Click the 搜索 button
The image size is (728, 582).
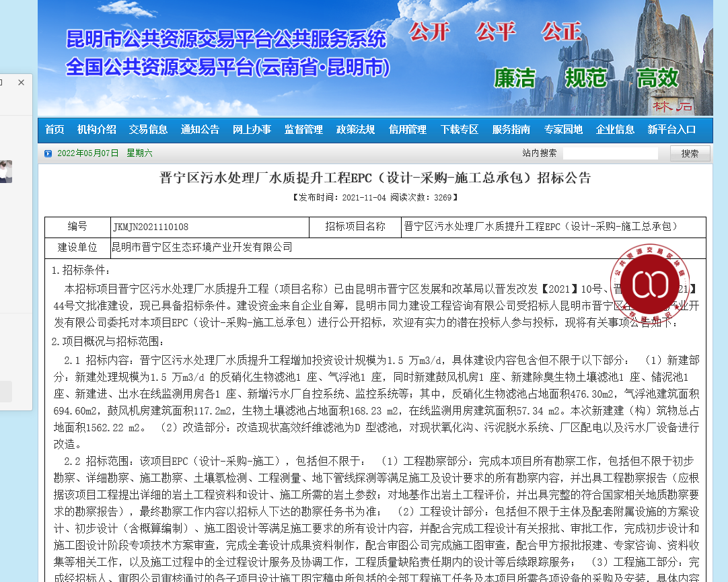coord(690,153)
